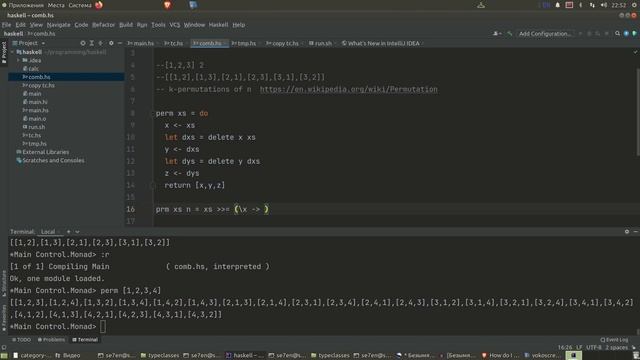This screenshot has width=640, height=360.
Task: Click the haskell window taskbar button
Action: point(245,355)
